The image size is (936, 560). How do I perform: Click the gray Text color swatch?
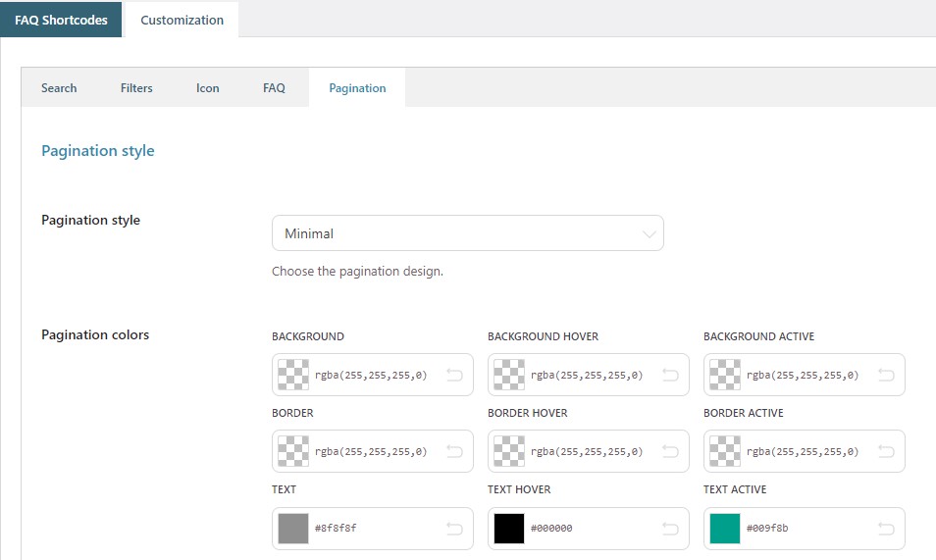[x=293, y=529]
